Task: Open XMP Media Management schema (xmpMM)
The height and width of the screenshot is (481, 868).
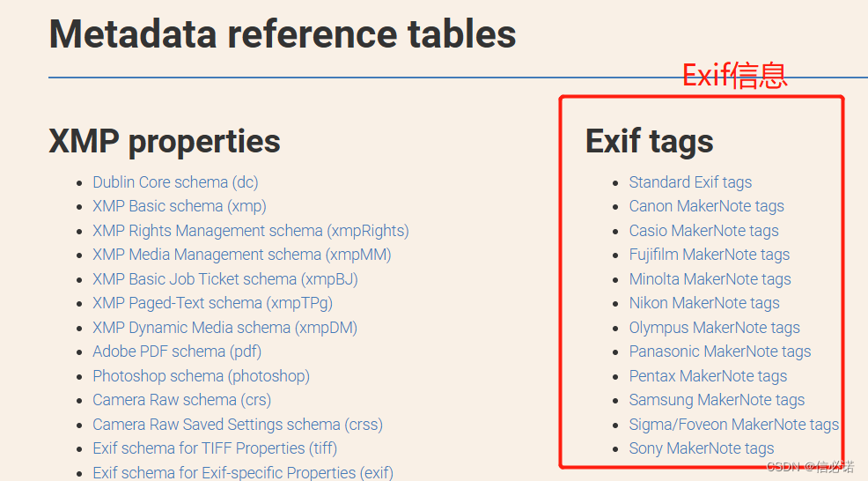Action: 242,255
